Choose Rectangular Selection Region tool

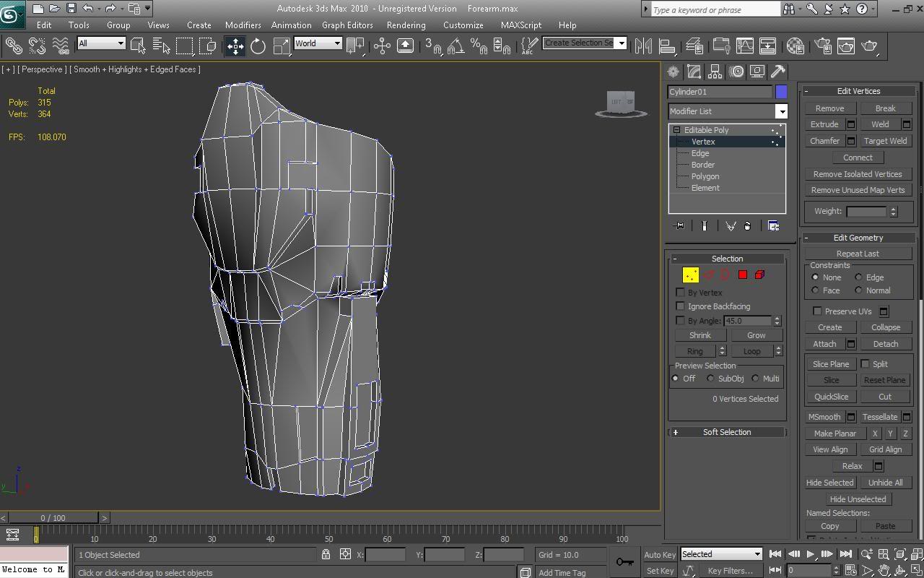185,46
